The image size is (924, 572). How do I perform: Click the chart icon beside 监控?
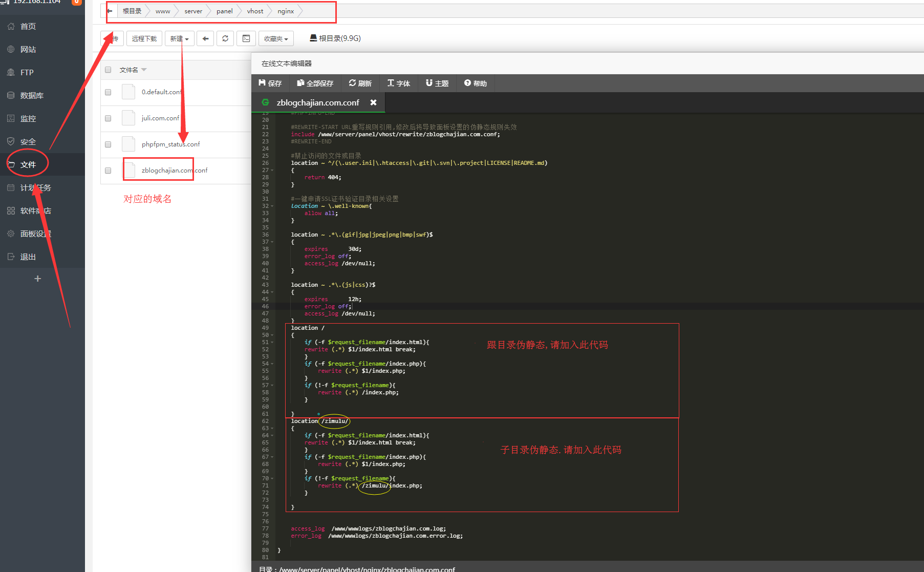tap(11, 118)
